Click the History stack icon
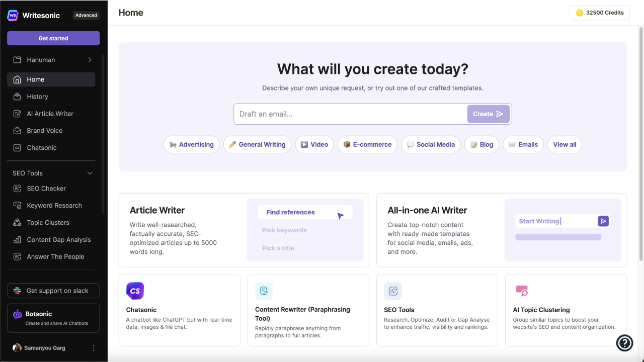644x362 pixels. 17,97
